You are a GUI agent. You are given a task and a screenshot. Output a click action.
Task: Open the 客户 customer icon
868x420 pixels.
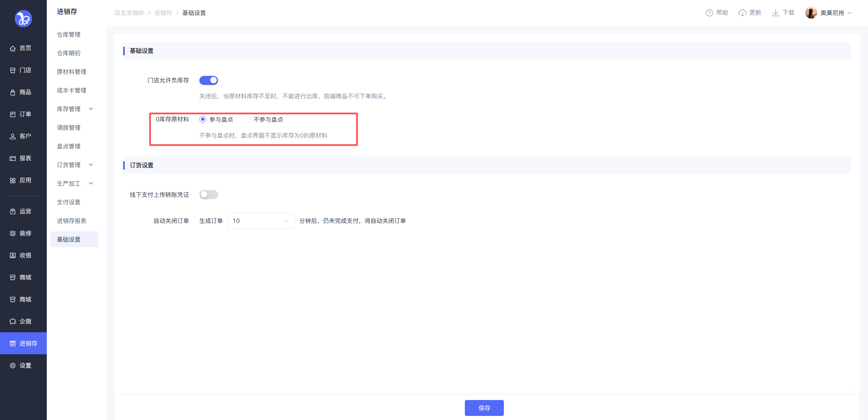click(13, 136)
